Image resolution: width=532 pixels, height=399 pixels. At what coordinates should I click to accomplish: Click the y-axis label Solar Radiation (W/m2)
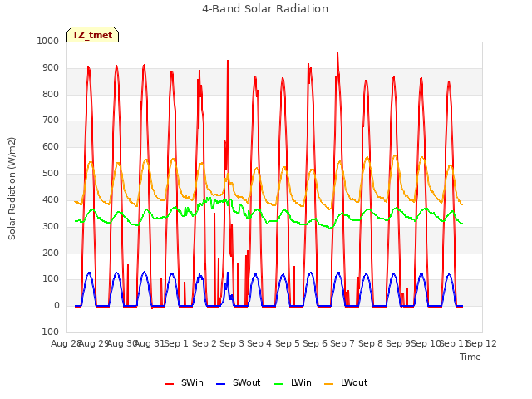pyautogui.click(x=12, y=189)
